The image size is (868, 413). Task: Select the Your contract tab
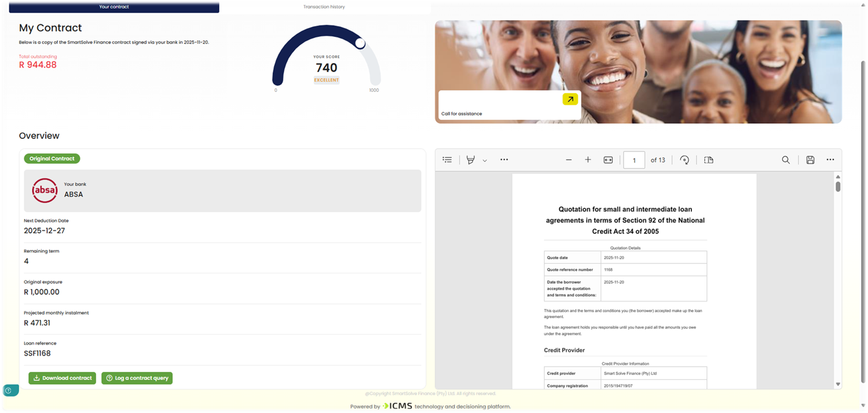coord(114,7)
